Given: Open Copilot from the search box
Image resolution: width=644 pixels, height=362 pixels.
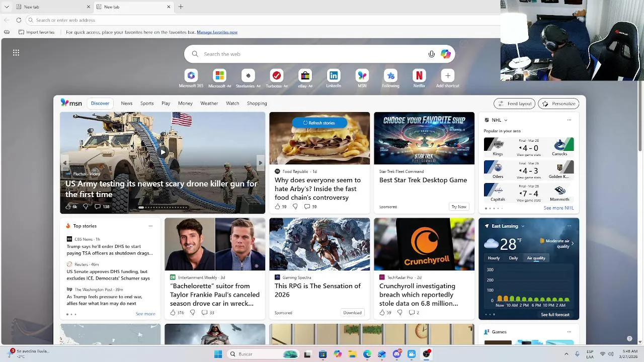Looking at the screenshot, I should [x=446, y=54].
